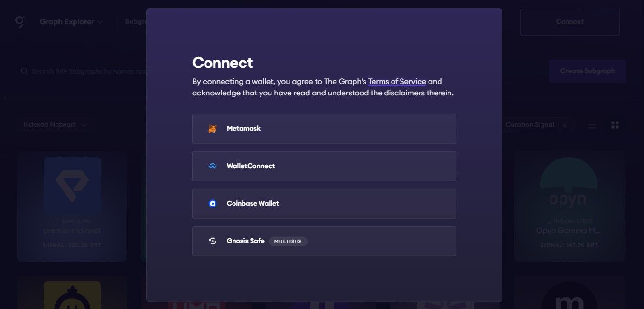Image resolution: width=644 pixels, height=309 pixels.
Task: Switch to list view of subgraphs
Action: tap(592, 124)
